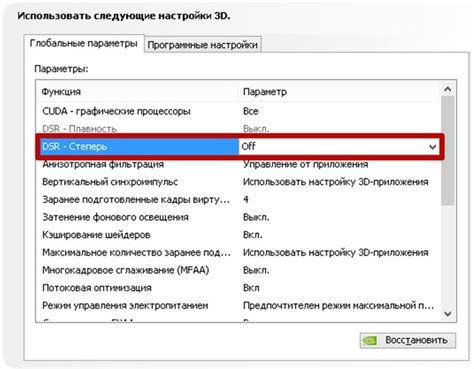Click the scrollbar down arrow

[x=448, y=314]
